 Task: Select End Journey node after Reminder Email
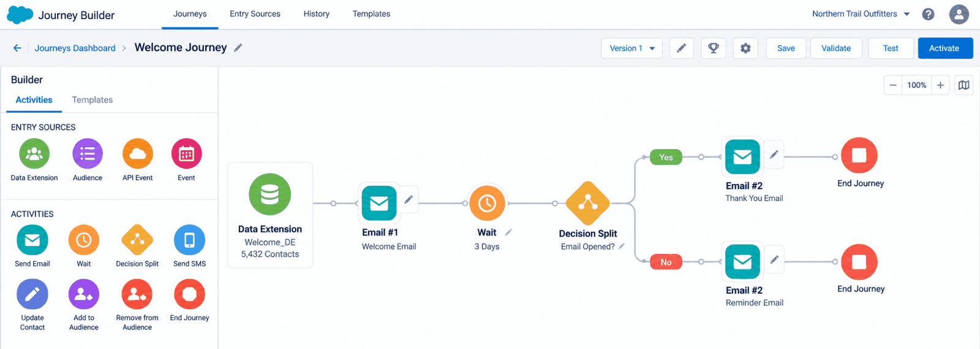tap(859, 262)
